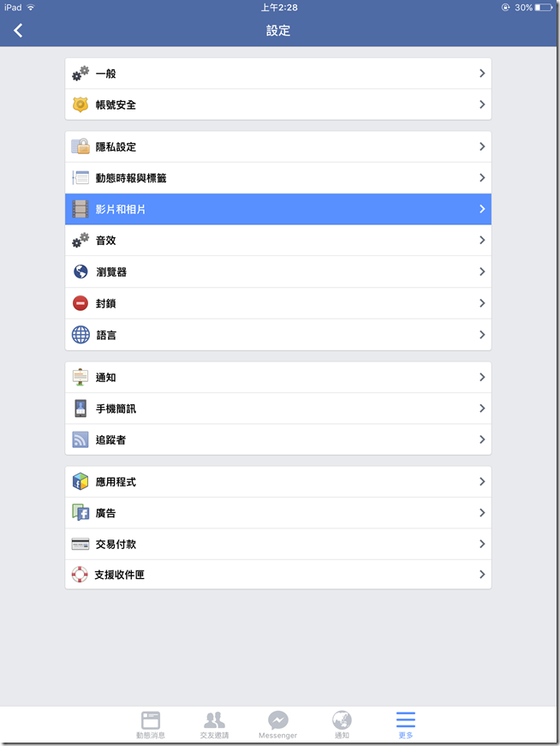Tap the film strip icon for 影片和相片

(x=80, y=209)
